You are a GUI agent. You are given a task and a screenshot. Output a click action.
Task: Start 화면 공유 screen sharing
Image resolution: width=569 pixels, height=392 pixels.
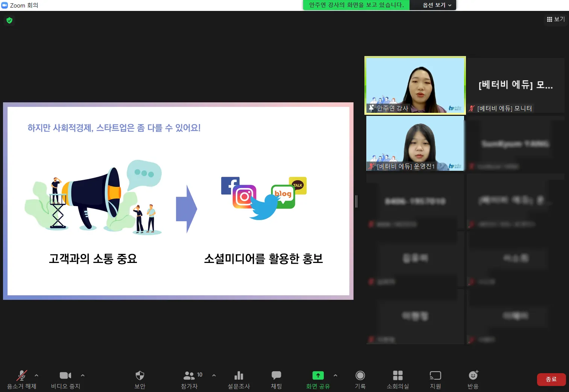pyautogui.click(x=318, y=379)
